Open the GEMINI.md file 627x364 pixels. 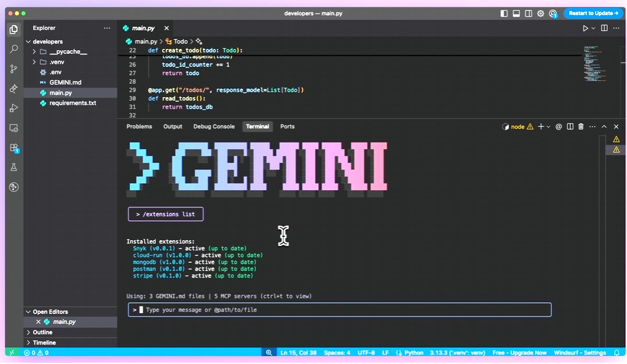click(x=70, y=83)
